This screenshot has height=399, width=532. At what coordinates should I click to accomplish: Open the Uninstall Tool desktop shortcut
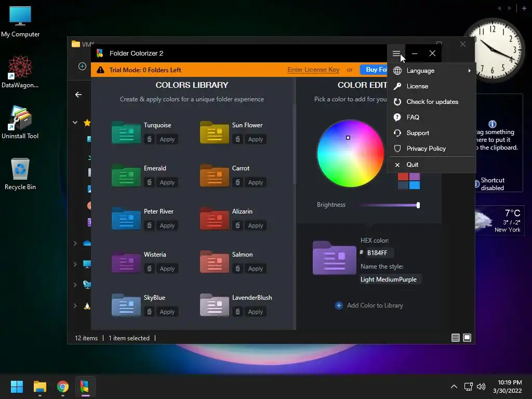20,122
